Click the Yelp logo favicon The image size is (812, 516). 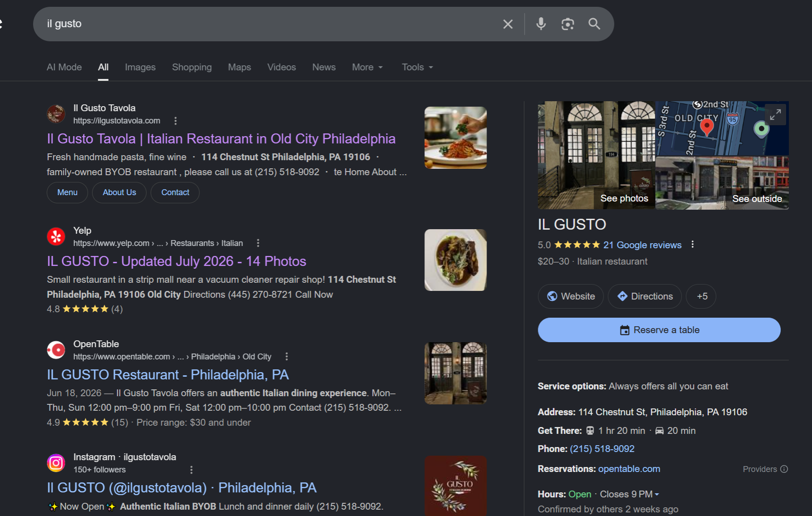(x=56, y=236)
